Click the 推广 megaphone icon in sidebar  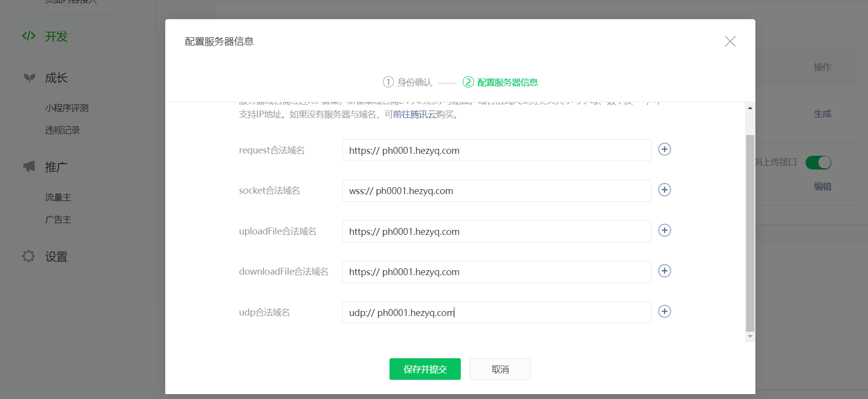tap(29, 167)
